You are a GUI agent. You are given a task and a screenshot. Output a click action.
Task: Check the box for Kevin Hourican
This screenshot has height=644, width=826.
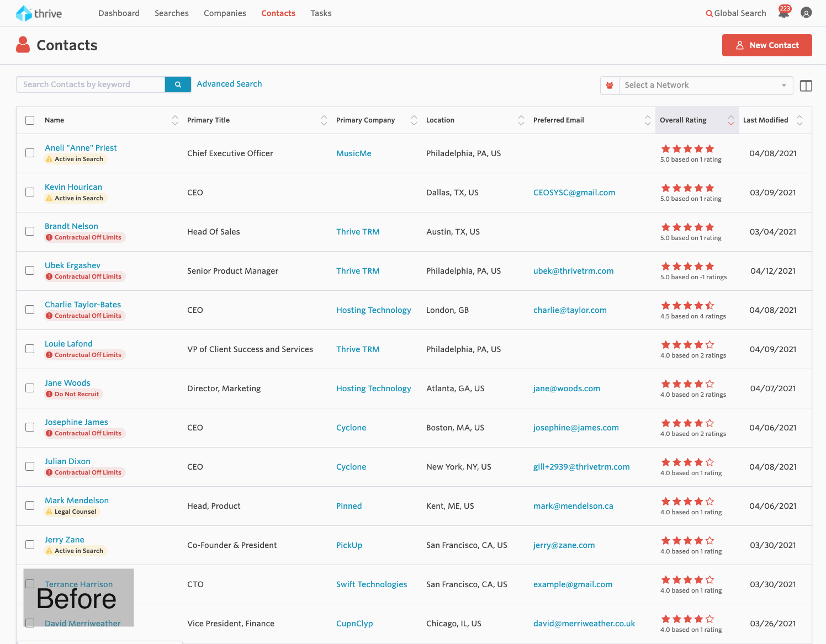click(x=30, y=192)
